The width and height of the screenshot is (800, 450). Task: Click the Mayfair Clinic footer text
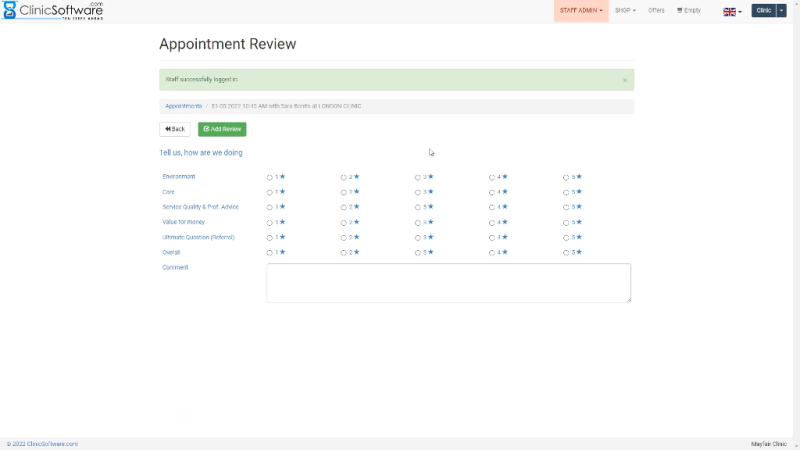click(x=768, y=444)
